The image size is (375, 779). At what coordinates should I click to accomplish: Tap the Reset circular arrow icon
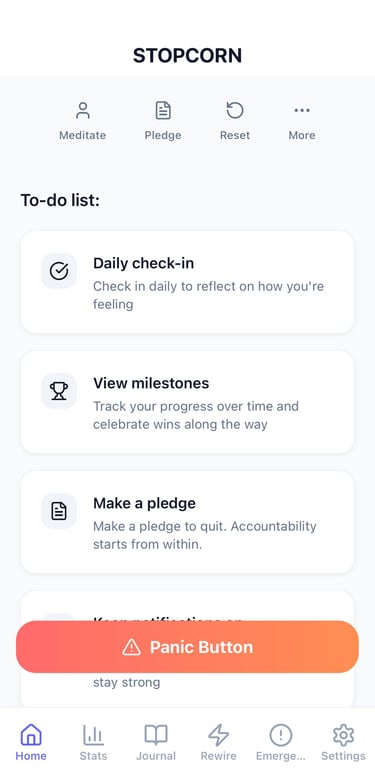(235, 110)
